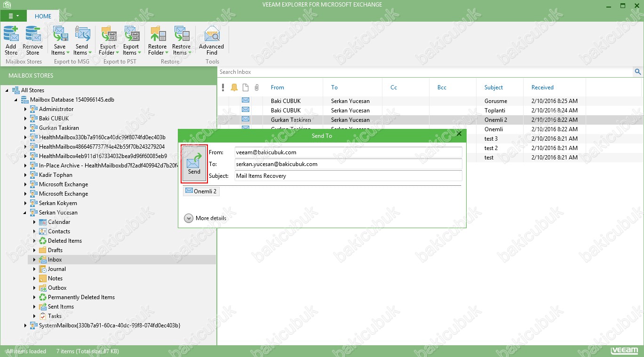Select HealthMailbox330b7a9160ca40dc99f8074fd0ec403b entry
Viewport: 644px width, 357px height.
pyautogui.click(x=102, y=137)
